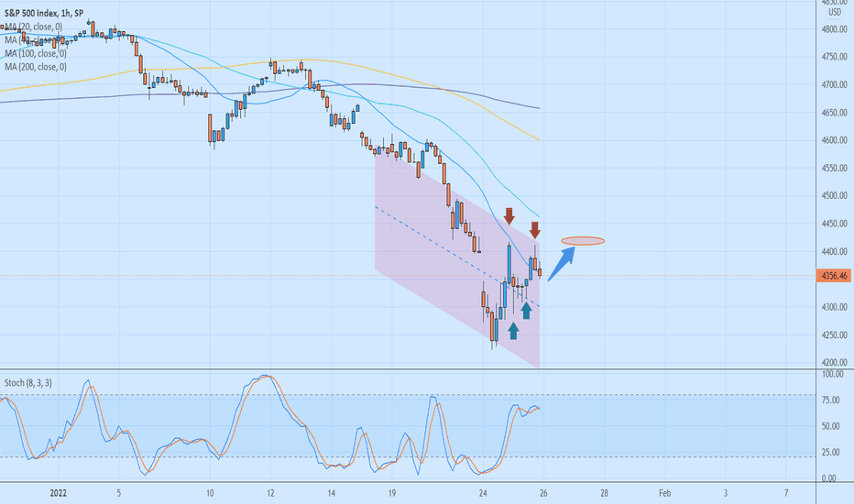Image resolution: width=854 pixels, height=504 pixels.
Task: Click the date 3 after Feb on time axis
Action: coord(726,493)
